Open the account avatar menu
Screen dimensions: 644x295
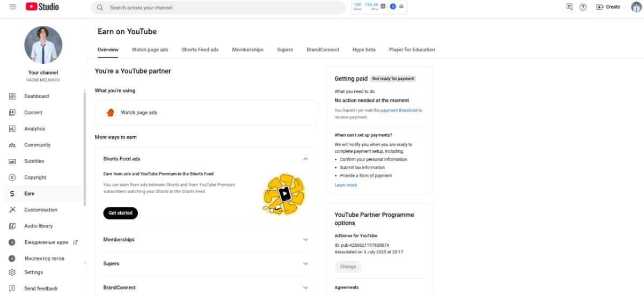click(636, 7)
